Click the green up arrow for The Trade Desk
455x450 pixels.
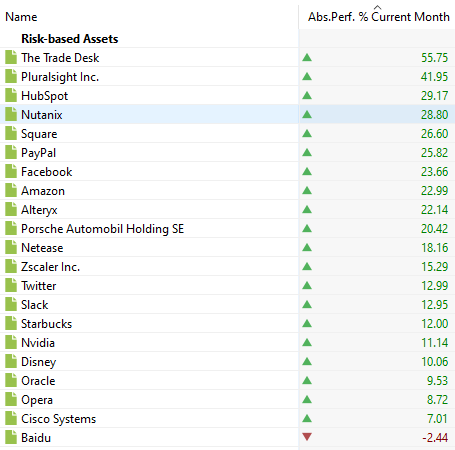pyautogui.click(x=307, y=57)
